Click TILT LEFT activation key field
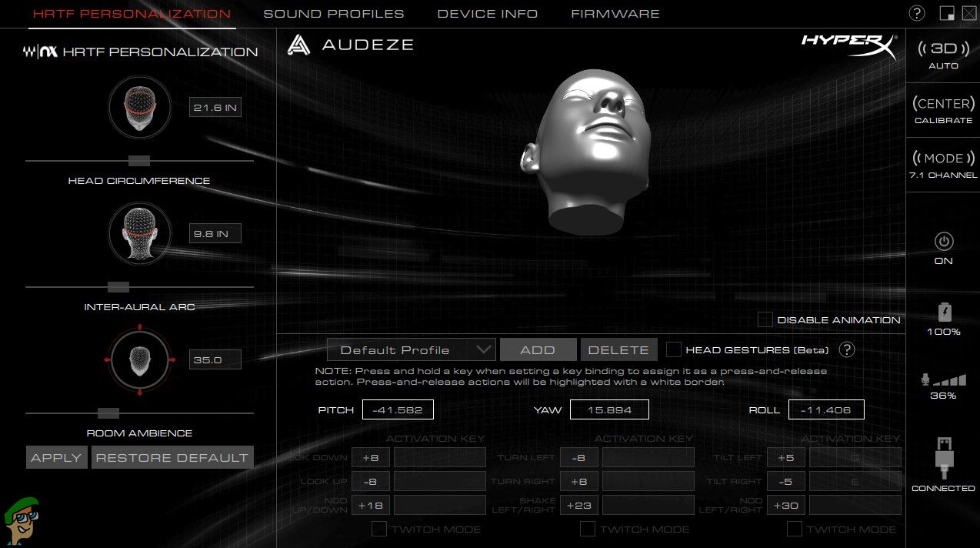This screenshot has height=548, width=980. click(855, 457)
